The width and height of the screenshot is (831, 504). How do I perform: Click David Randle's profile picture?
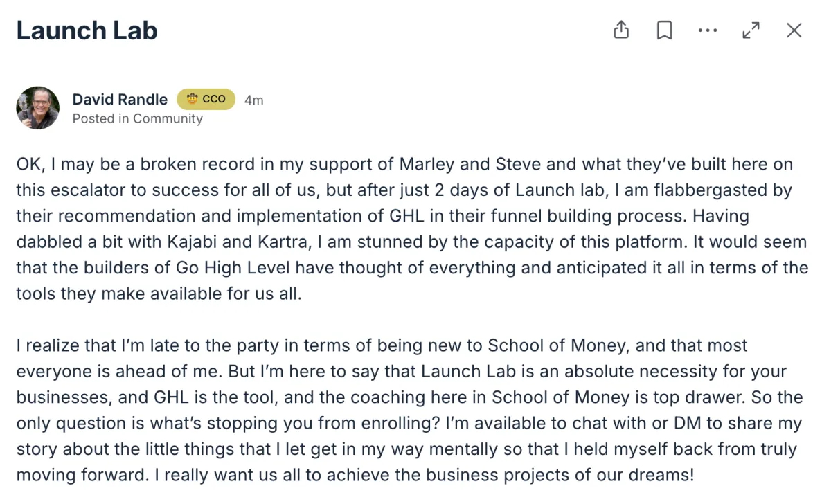pyautogui.click(x=37, y=107)
